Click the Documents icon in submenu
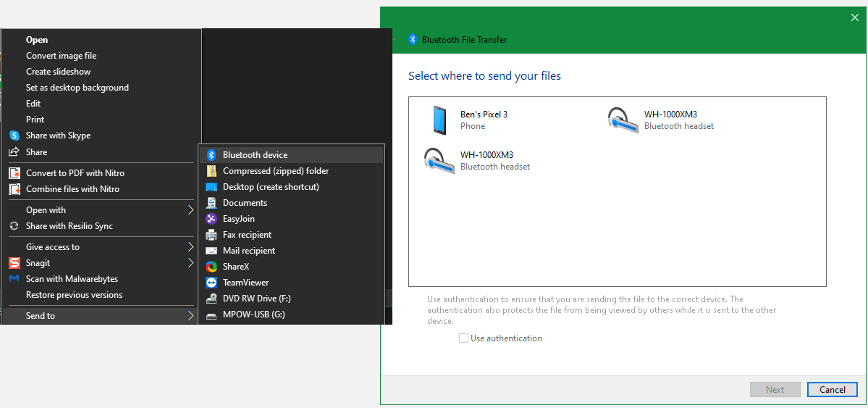 pyautogui.click(x=211, y=203)
